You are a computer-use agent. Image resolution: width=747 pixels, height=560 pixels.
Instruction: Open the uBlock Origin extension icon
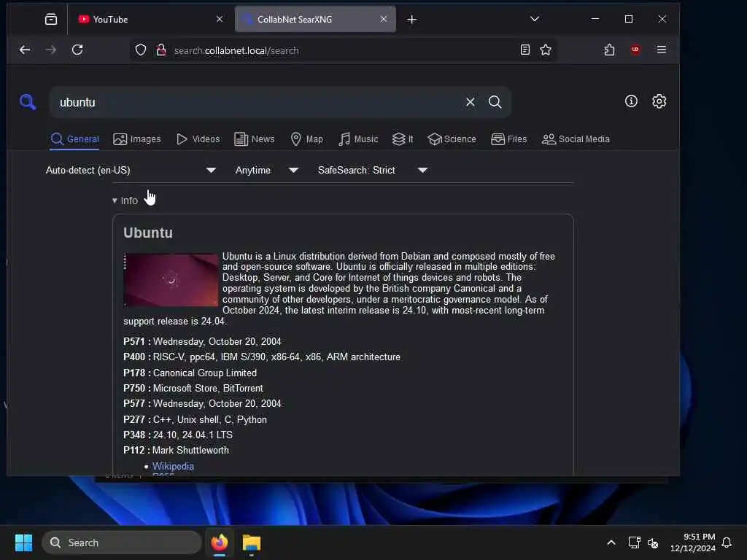coord(635,50)
